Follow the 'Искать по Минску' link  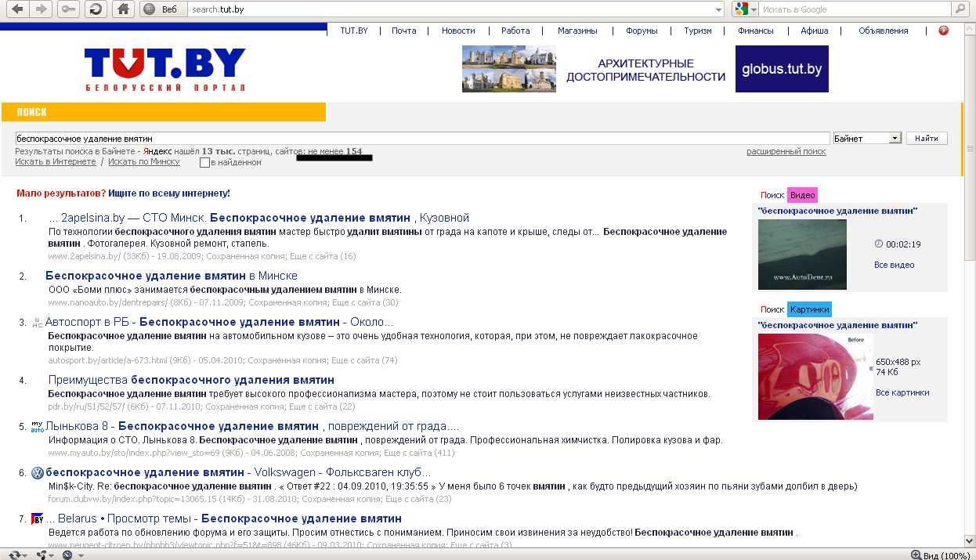144,161
